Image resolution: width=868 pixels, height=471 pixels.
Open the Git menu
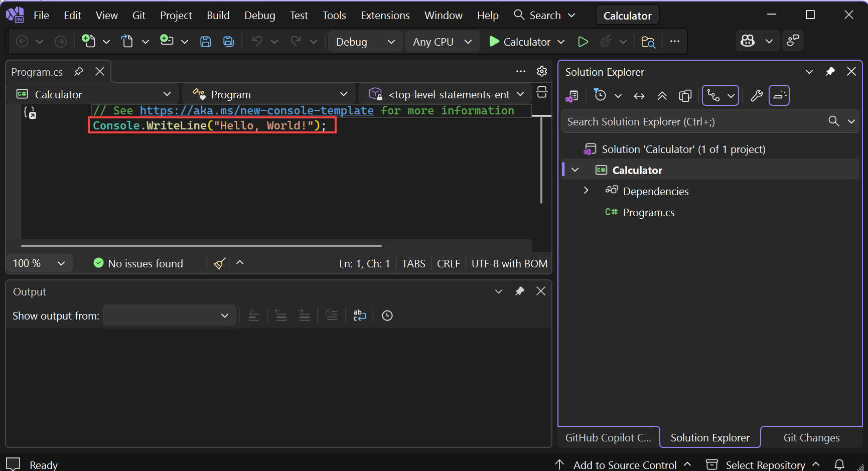(139, 15)
